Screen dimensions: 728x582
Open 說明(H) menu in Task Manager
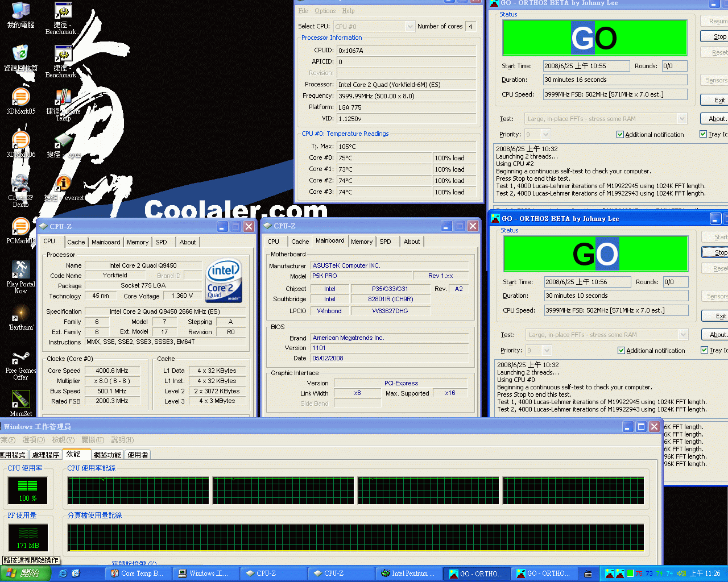[122, 440]
